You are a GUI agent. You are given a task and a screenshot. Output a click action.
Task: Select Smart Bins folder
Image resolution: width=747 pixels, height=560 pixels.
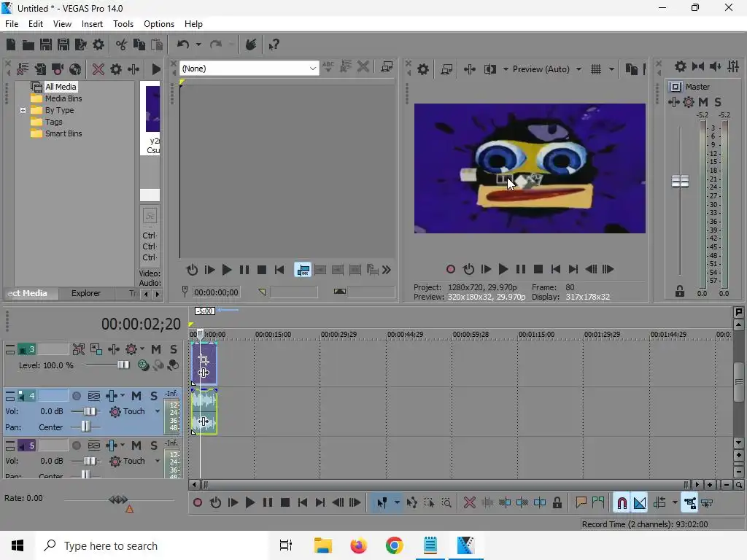pyautogui.click(x=63, y=134)
